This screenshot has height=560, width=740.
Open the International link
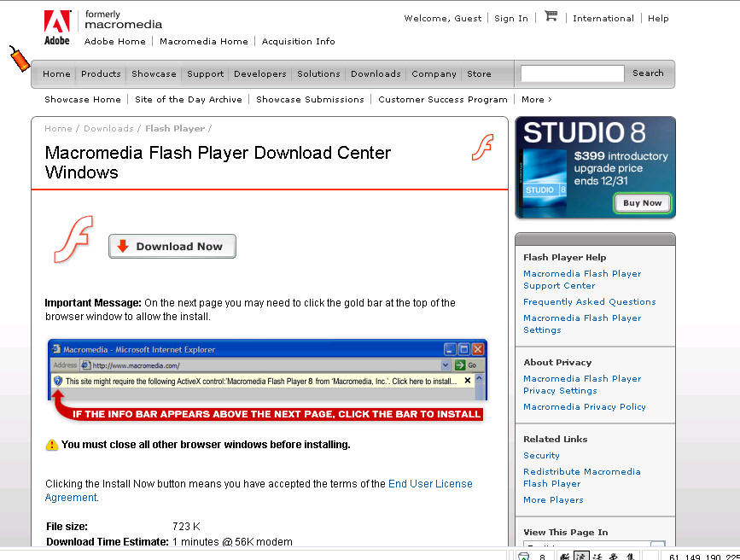pos(603,19)
